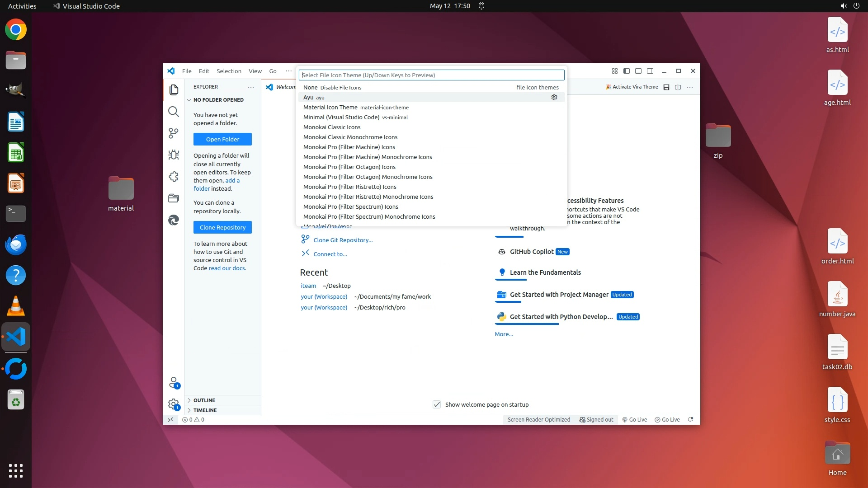868x488 pixels.
Task: Open Google Chrome from the dock
Action: pyautogui.click(x=16, y=30)
